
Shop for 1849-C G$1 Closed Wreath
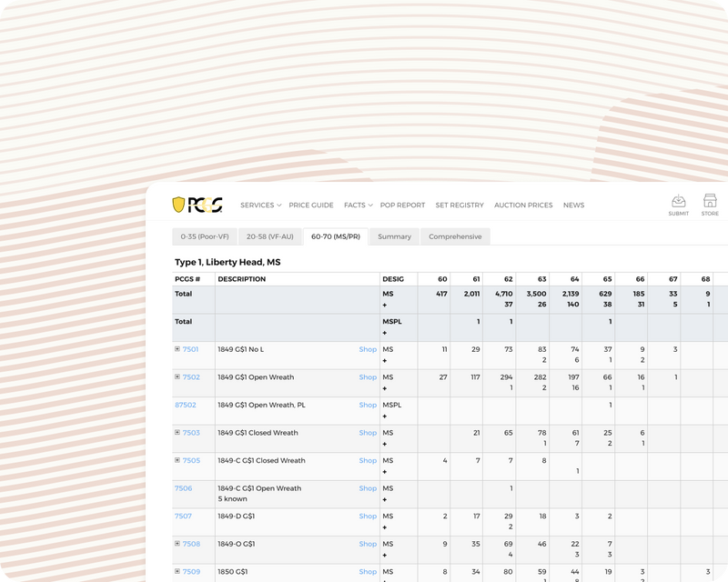(368, 461)
